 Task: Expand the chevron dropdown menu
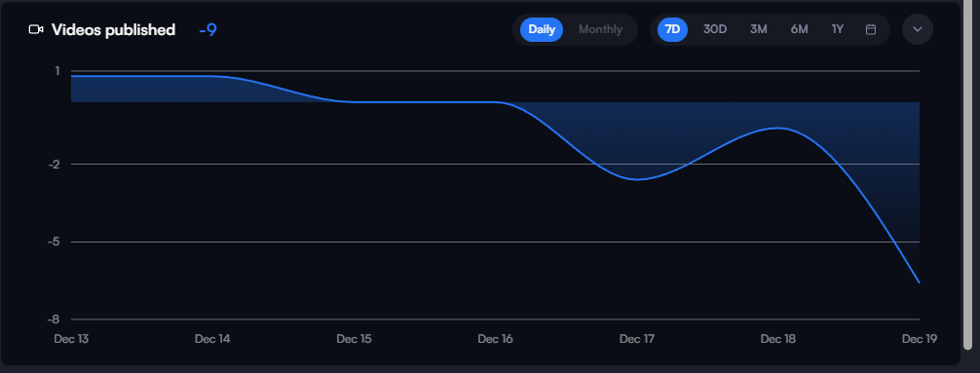918,29
